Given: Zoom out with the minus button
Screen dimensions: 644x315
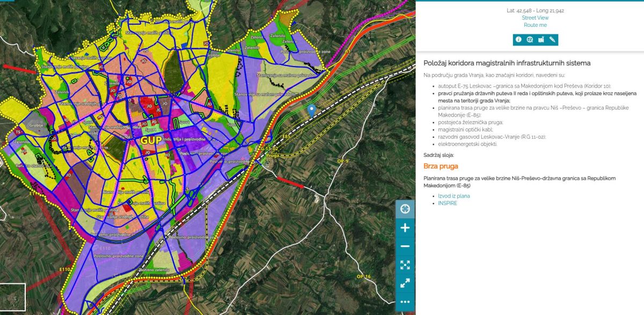Looking at the screenshot, I should tap(405, 246).
